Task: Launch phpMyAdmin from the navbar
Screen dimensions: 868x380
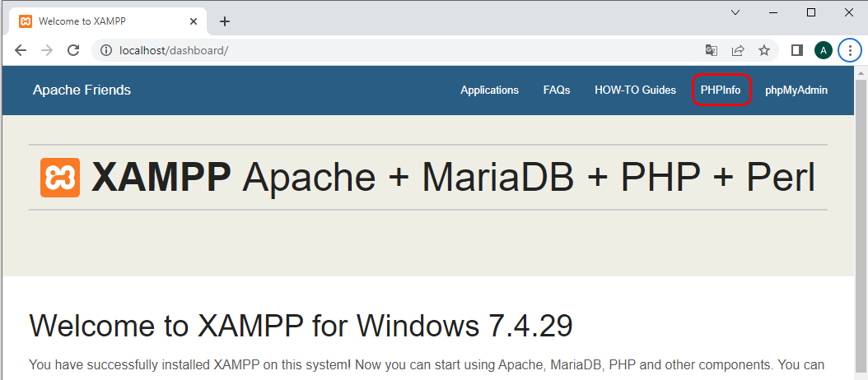Action: (796, 90)
